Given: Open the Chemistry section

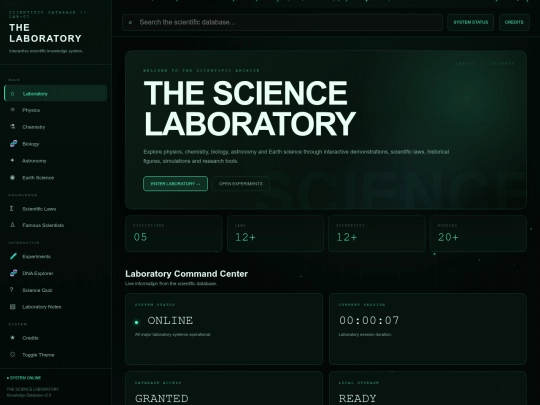Looking at the screenshot, I should 55,127.
